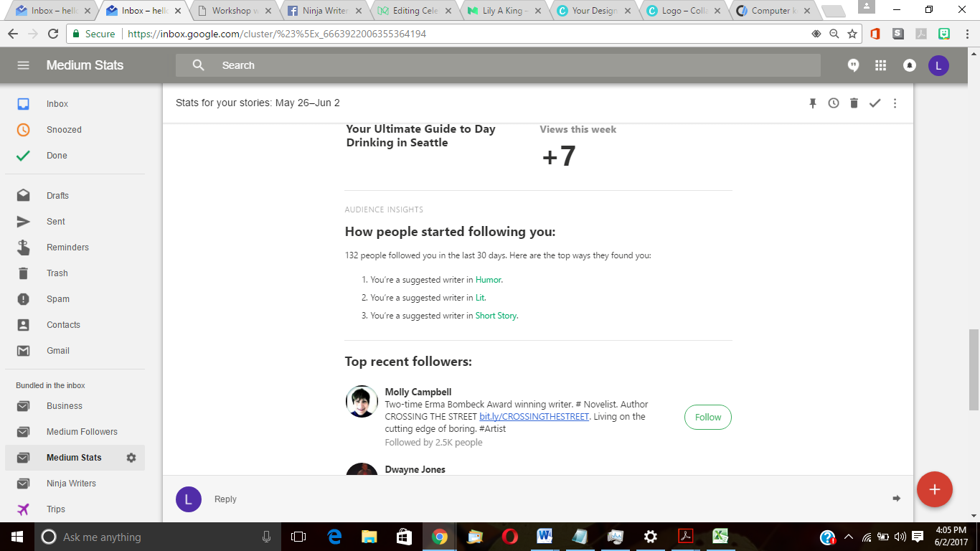This screenshot has height=551, width=980.
Task: Open the account avatar L in header
Action: click(x=938, y=65)
